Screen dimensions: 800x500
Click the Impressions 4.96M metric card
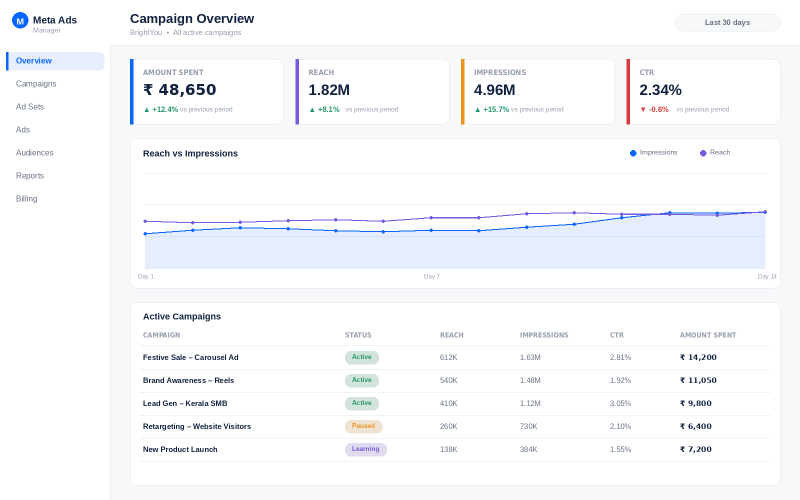click(x=538, y=92)
